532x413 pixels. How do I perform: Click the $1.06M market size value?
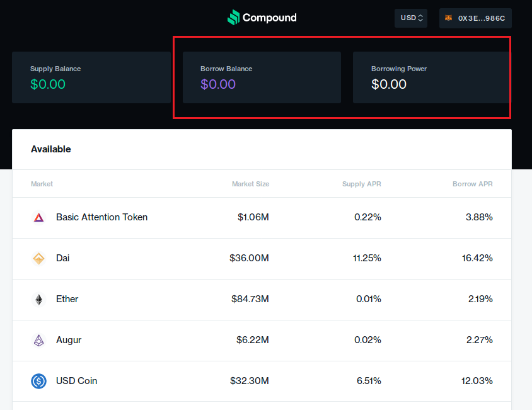(x=253, y=217)
